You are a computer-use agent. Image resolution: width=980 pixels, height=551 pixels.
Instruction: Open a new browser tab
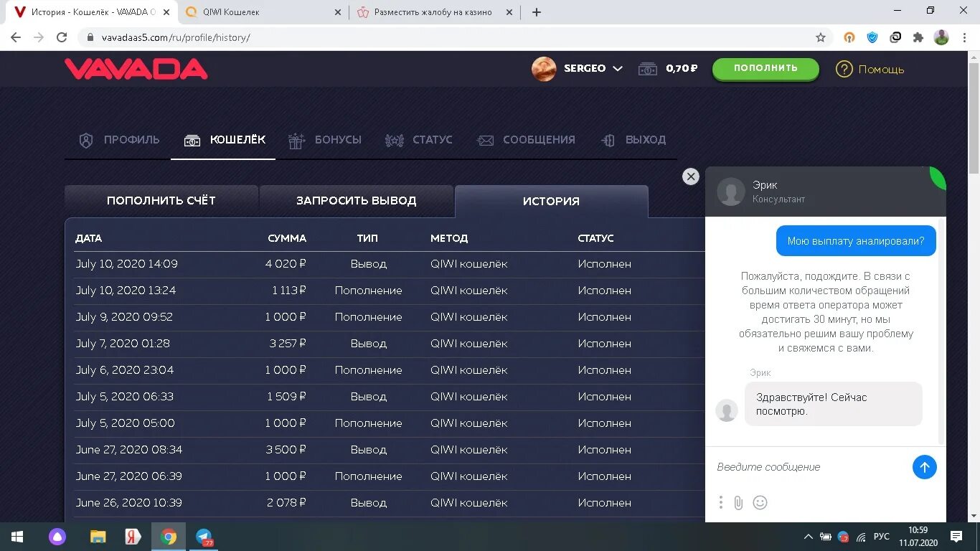pyautogui.click(x=537, y=12)
